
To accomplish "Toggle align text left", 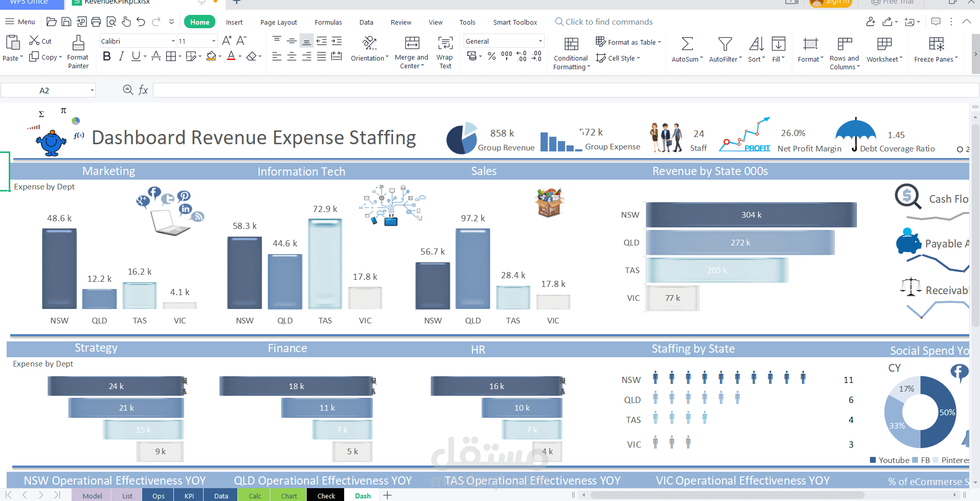I will tap(276, 56).
